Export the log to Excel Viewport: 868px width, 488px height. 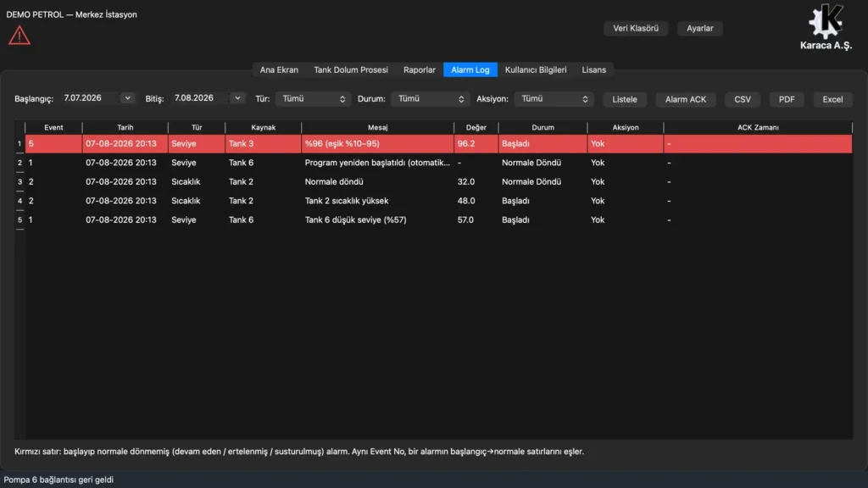pyautogui.click(x=832, y=100)
